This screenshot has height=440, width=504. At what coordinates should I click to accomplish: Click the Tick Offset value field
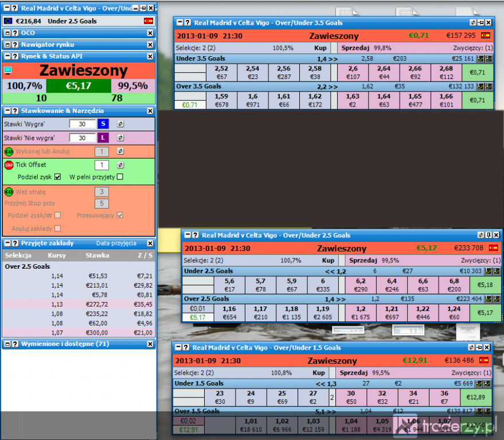[101, 165]
